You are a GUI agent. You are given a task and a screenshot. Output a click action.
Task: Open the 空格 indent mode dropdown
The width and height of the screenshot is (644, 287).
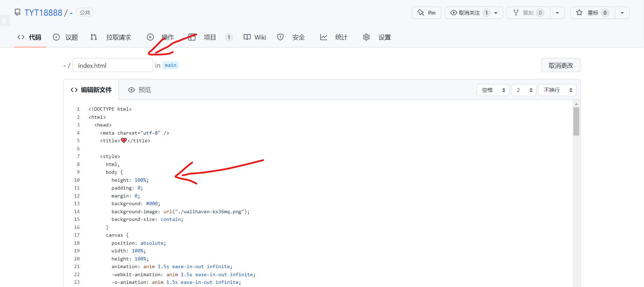(x=493, y=90)
